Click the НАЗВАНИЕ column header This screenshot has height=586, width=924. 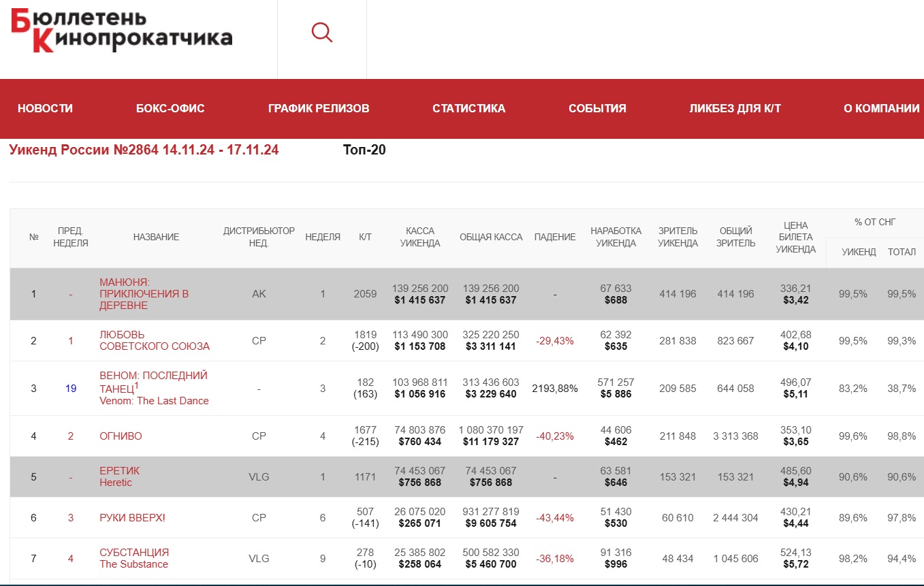156,237
